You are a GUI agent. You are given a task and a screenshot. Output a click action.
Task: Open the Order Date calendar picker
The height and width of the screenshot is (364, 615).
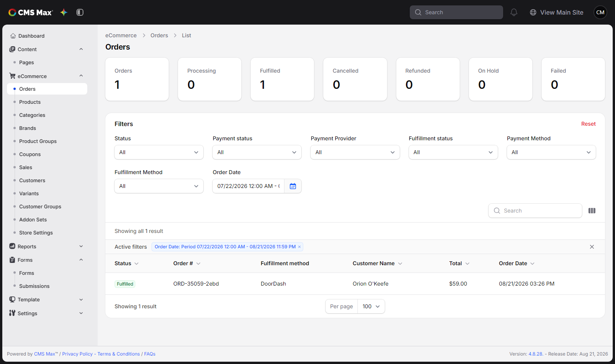point(293,186)
